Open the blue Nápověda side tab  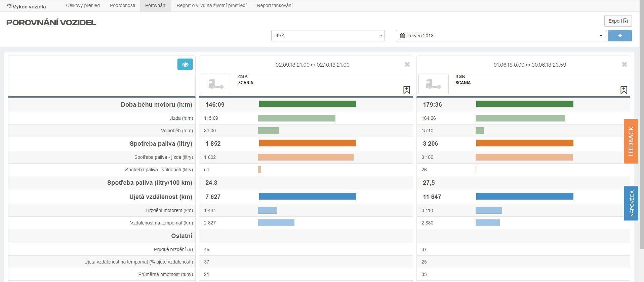pos(631,204)
